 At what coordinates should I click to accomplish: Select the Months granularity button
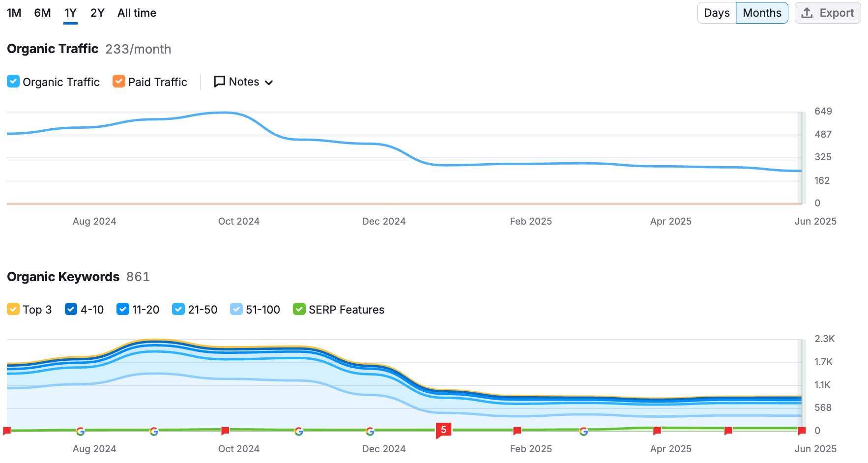pyautogui.click(x=762, y=13)
